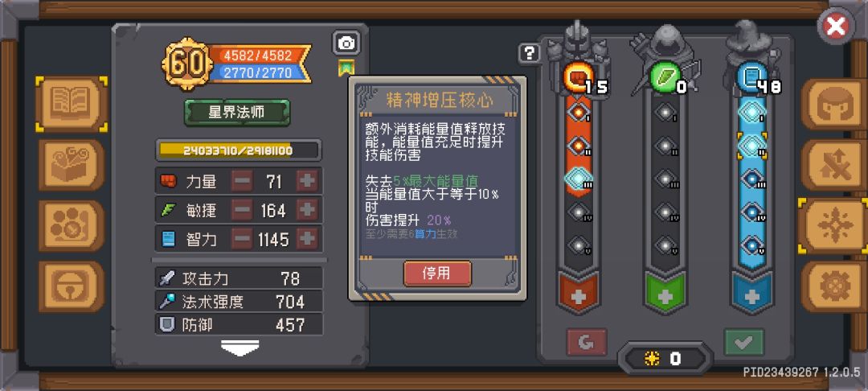Expand stats list with white down arrow
This screenshot has width=868, height=391.
pos(240,348)
